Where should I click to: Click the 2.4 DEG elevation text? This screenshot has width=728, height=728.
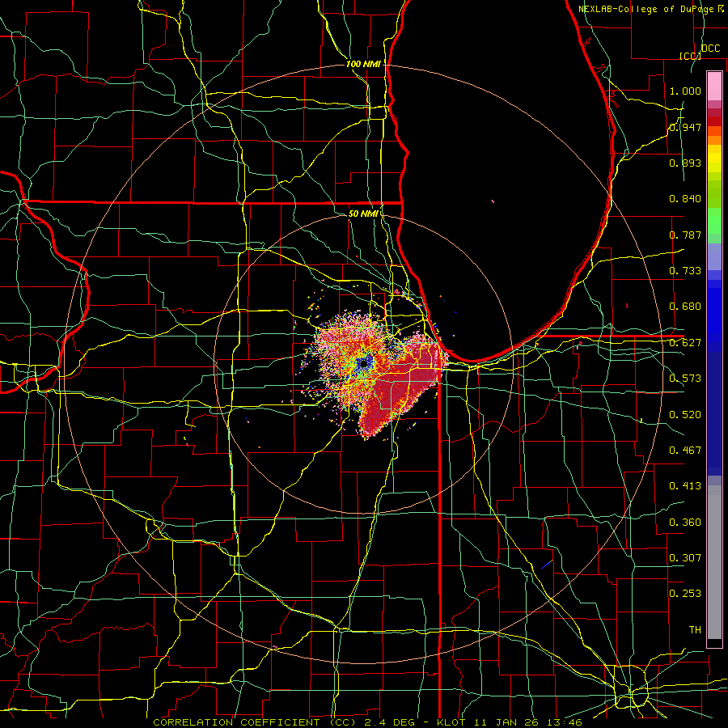[388, 722]
